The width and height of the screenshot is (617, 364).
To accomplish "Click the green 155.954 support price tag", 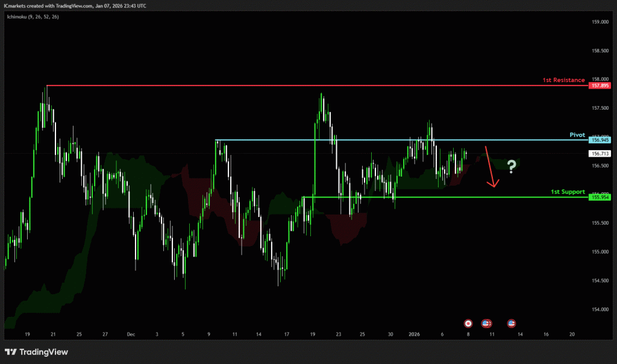I will 600,197.
